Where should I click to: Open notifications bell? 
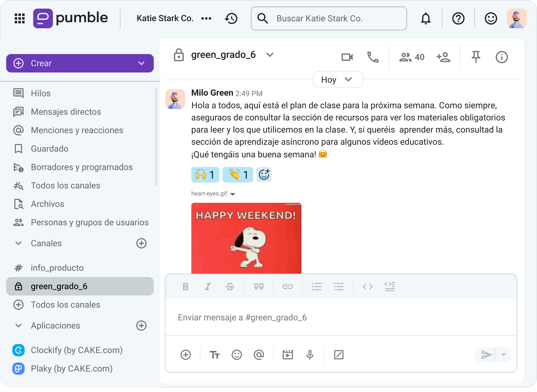(x=426, y=18)
